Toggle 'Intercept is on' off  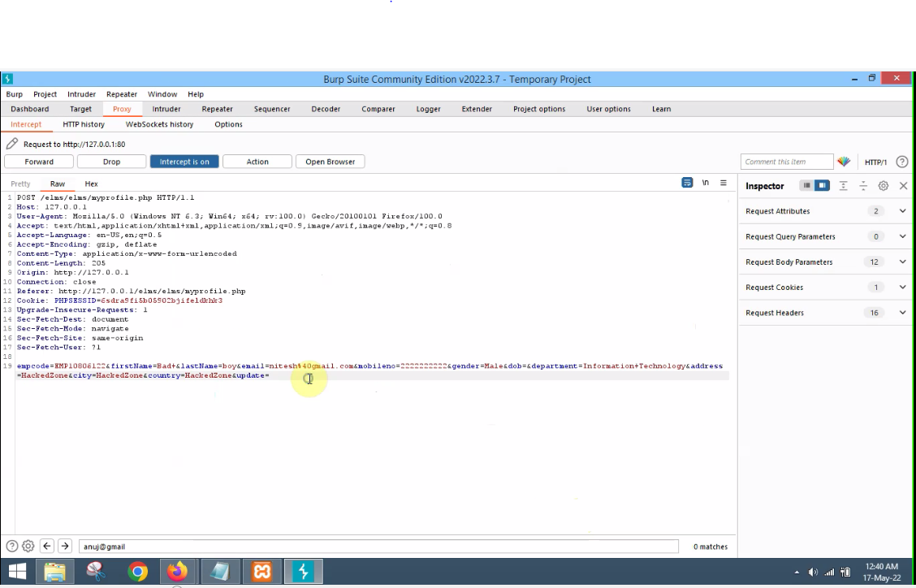pyautogui.click(x=184, y=162)
